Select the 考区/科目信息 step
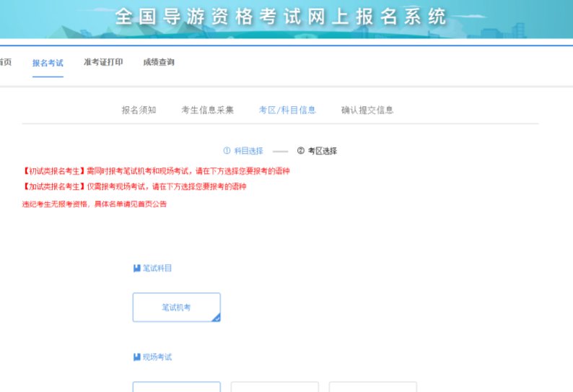573x392 pixels. pos(287,110)
